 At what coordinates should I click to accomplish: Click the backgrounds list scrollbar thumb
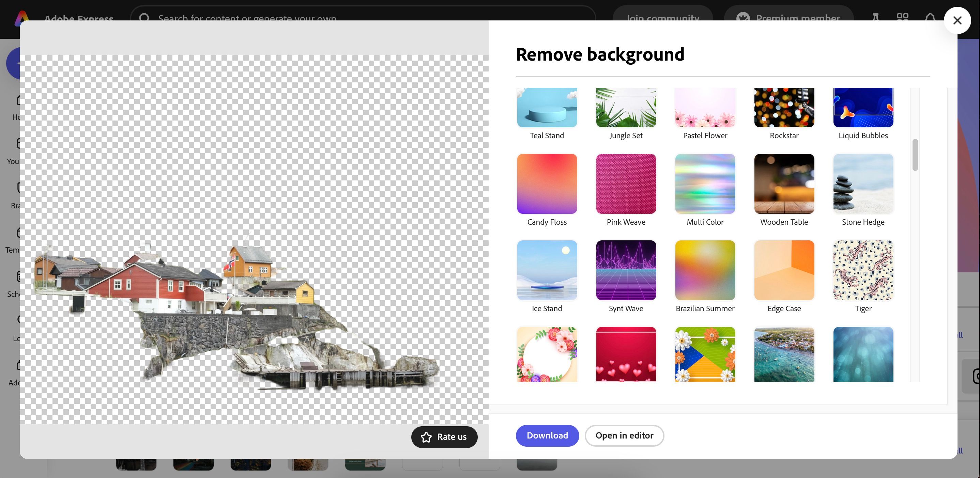point(915,155)
